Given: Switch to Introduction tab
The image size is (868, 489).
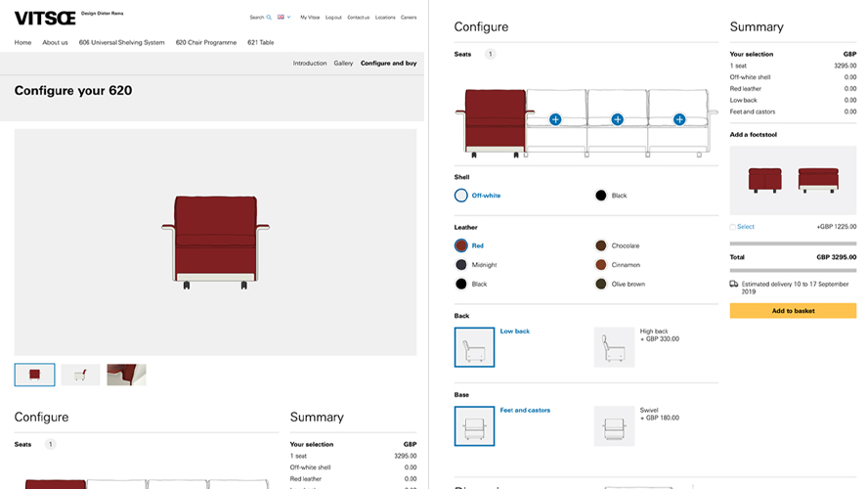Looking at the screenshot, I should [x=310, y=64].
